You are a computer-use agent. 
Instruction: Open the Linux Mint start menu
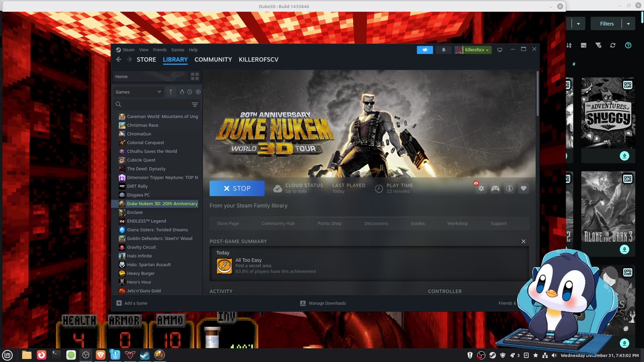pos(7,355)
